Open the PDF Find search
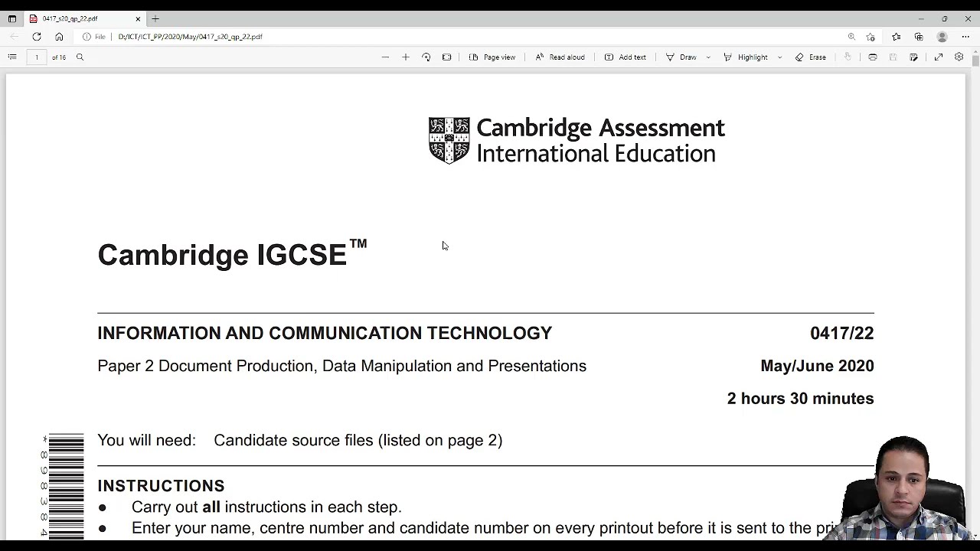This screenshot has width=980, height=551. pyautogui.click(x=80, y=57)
